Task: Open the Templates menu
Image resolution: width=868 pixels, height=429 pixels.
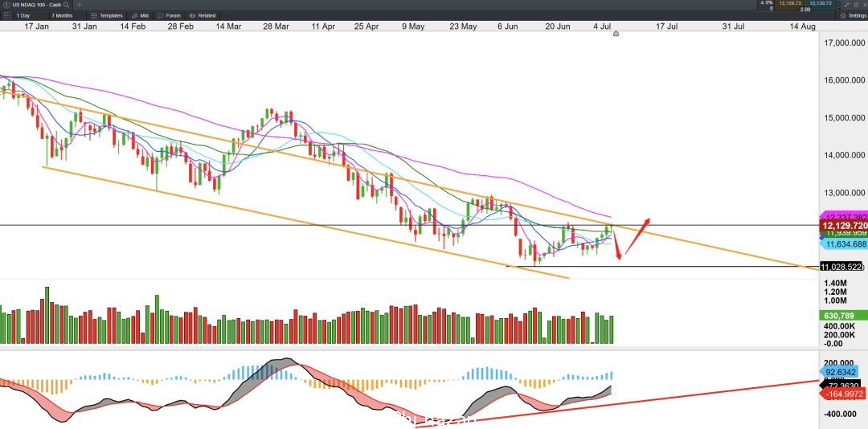Action: click(107, 15)
